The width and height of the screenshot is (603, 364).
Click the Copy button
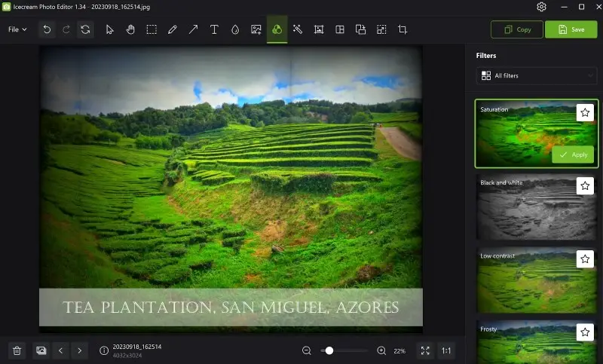517,29
